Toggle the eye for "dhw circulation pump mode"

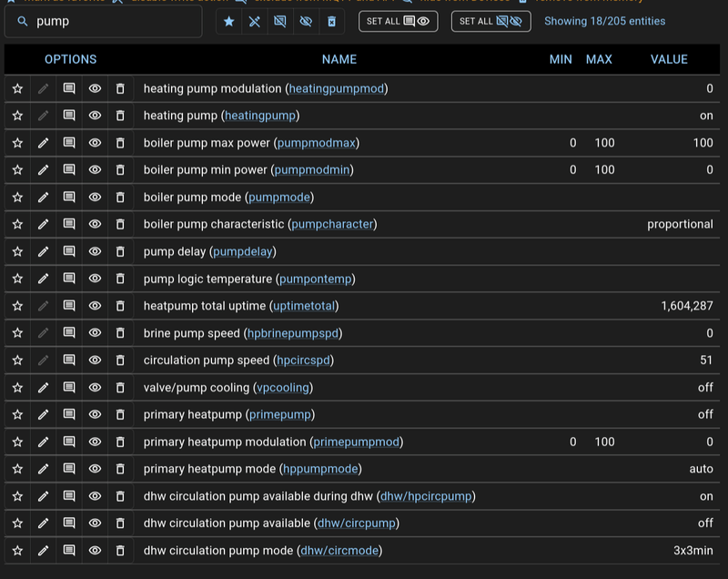click(x=95, y=550)
